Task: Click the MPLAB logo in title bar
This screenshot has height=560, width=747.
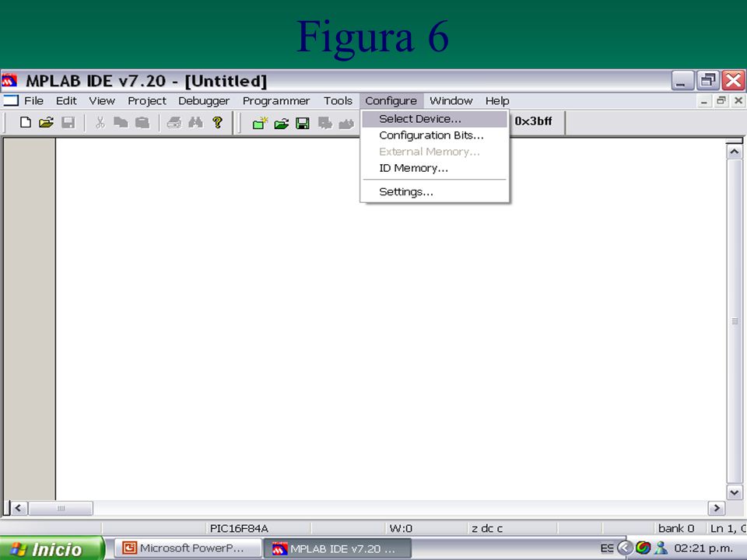Action: [x=9, y=80]
